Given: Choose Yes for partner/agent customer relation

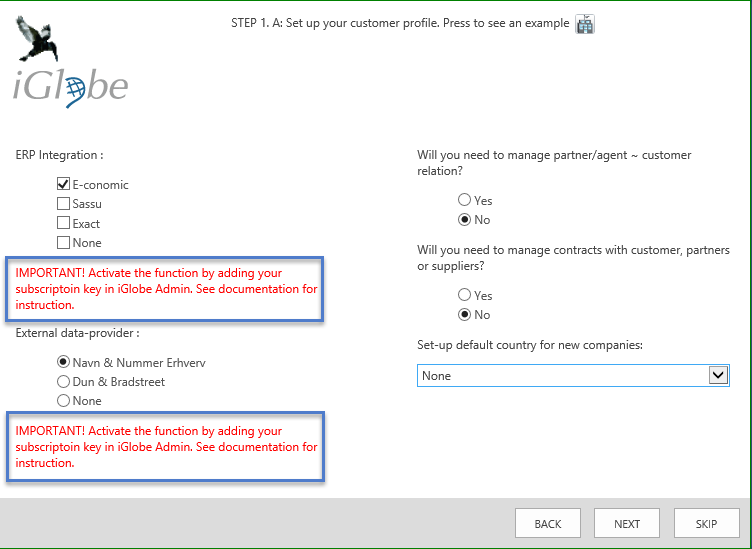Looking at the screenshot, I should point(464,199).
